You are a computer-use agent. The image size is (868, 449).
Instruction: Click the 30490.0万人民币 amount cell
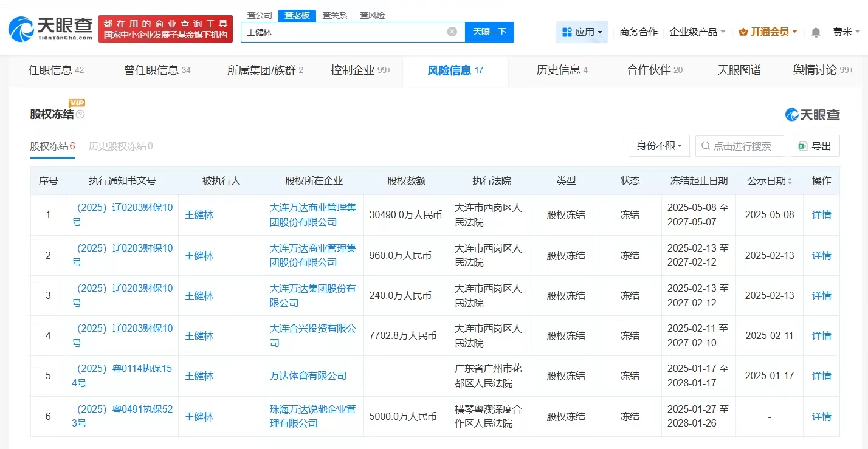click(406, 215)
